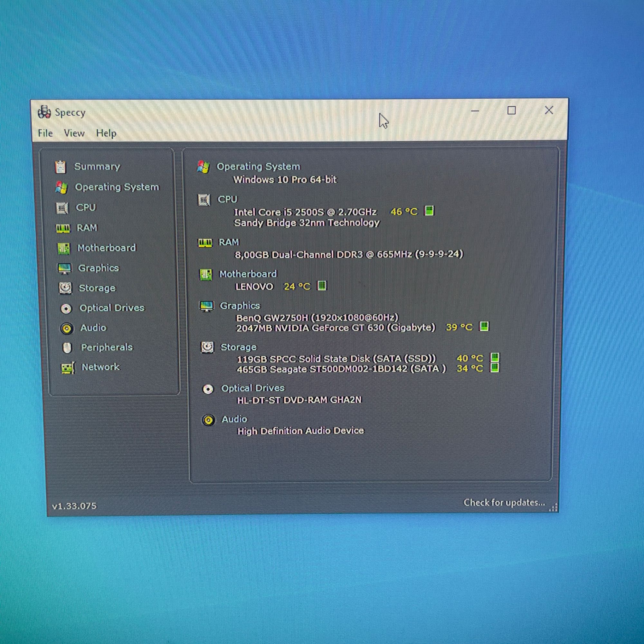
Task: Open the Motherboard section in sidebar
Action: pyautogui.click(x=107, y=248)
